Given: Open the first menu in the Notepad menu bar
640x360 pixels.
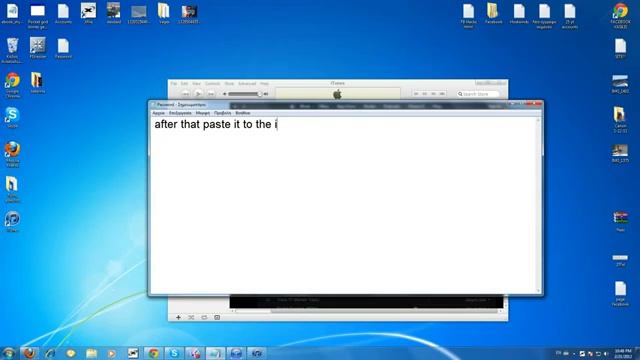Looking at the screenshot, I should click(158, 113).
